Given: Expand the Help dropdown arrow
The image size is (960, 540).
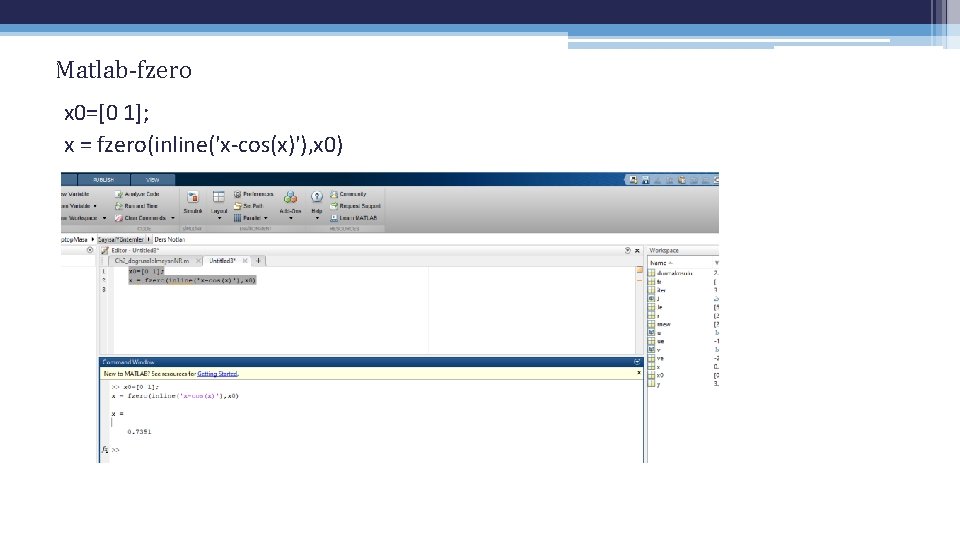Looking at the screenshot, I should pyautogui.click(x=317, y=219).
